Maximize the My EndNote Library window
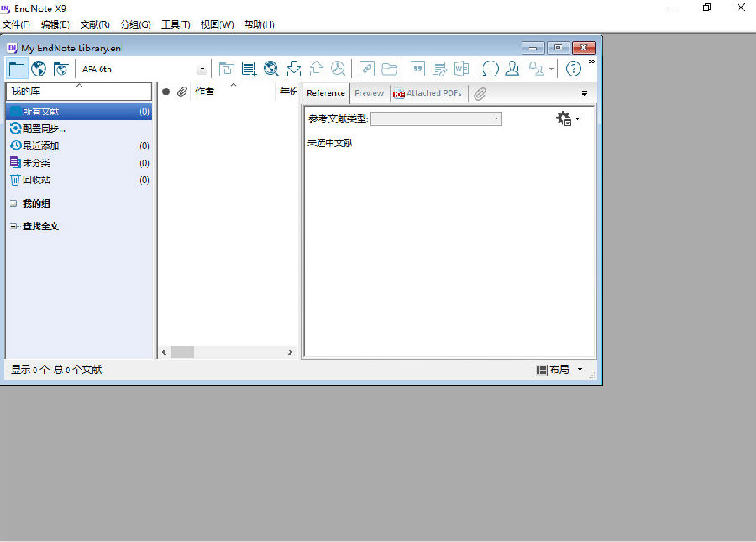 (x=559, y=47)
